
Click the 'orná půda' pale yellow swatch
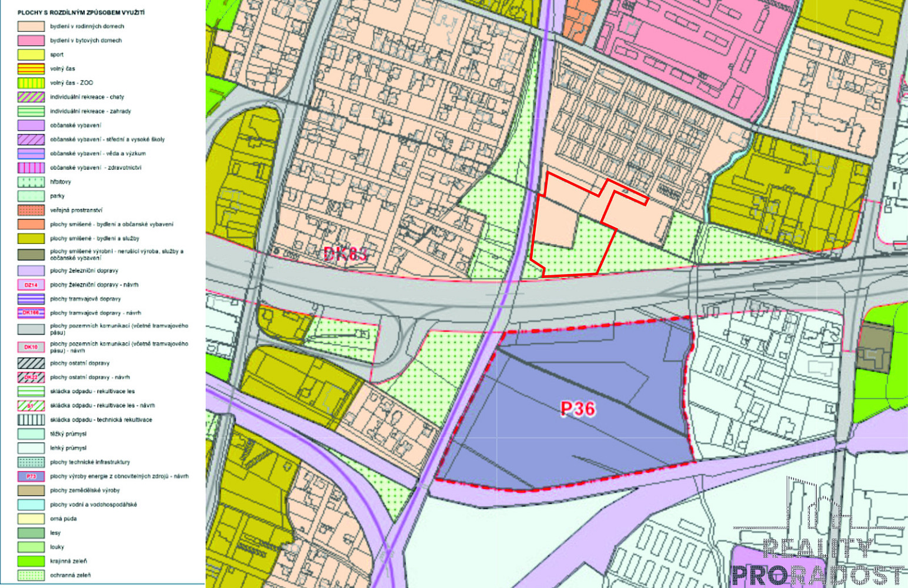click(31, 519)
